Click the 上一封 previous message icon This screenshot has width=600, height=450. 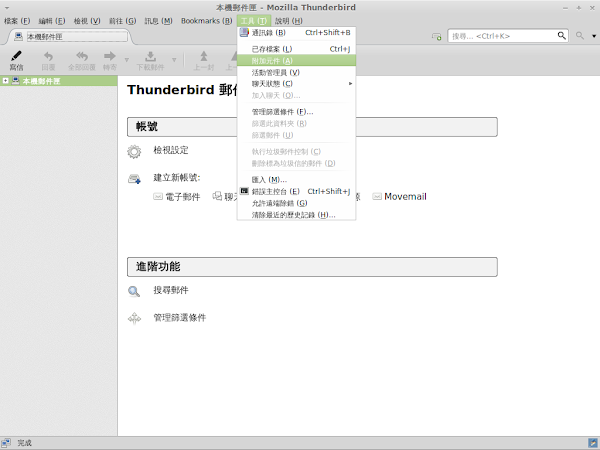click(204, 56)
